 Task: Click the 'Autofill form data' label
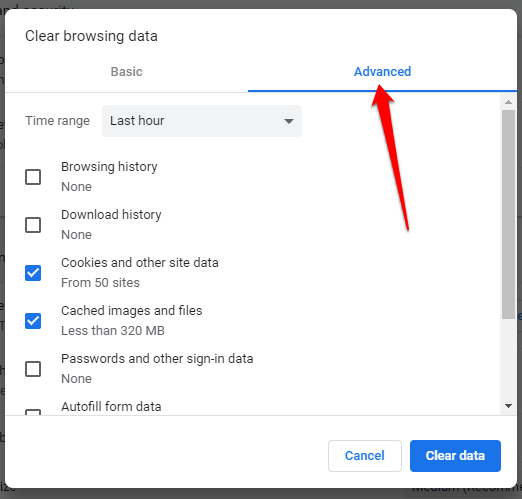(111, 407)
